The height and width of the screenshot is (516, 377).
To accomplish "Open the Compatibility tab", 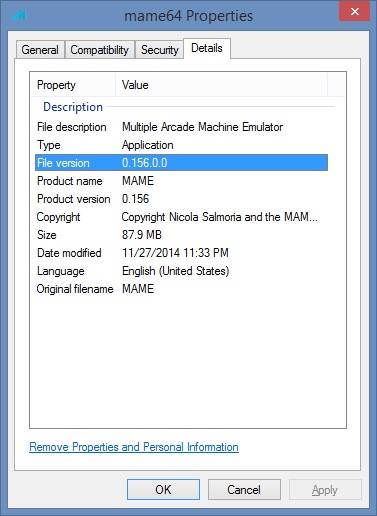I will click(99, 50).
